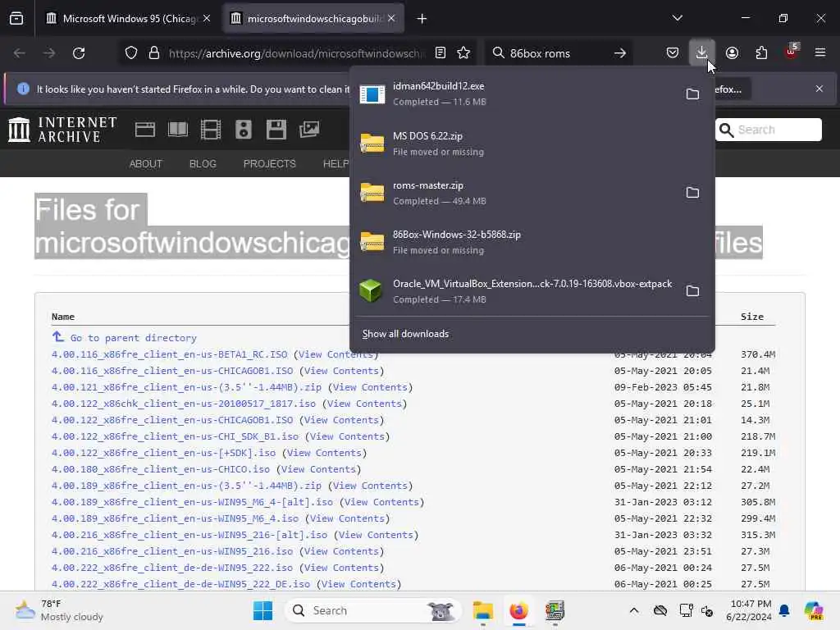This screenshot has width=840, height=630.
Task: Click Show all downloads
Action: [405, 334]
